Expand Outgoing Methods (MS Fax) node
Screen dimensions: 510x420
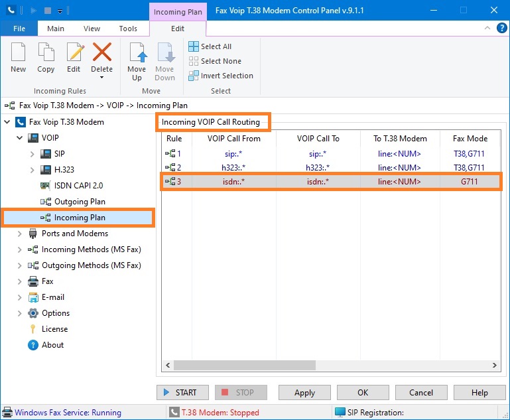[x=19, y=265]
